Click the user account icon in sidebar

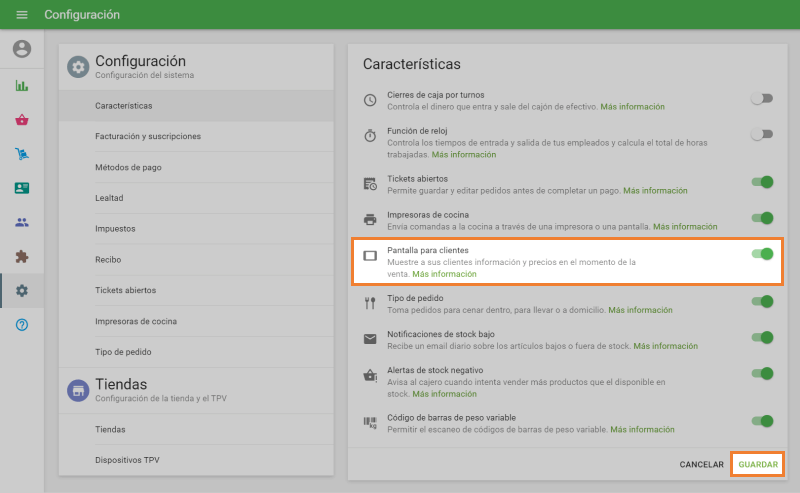tap(22, 49)
